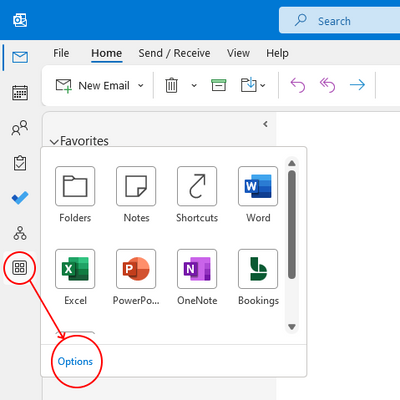The width and height of the screenshot is (400, 400).
Task: Open the Calendar view in sidebar
Action: tap(20, 93)
